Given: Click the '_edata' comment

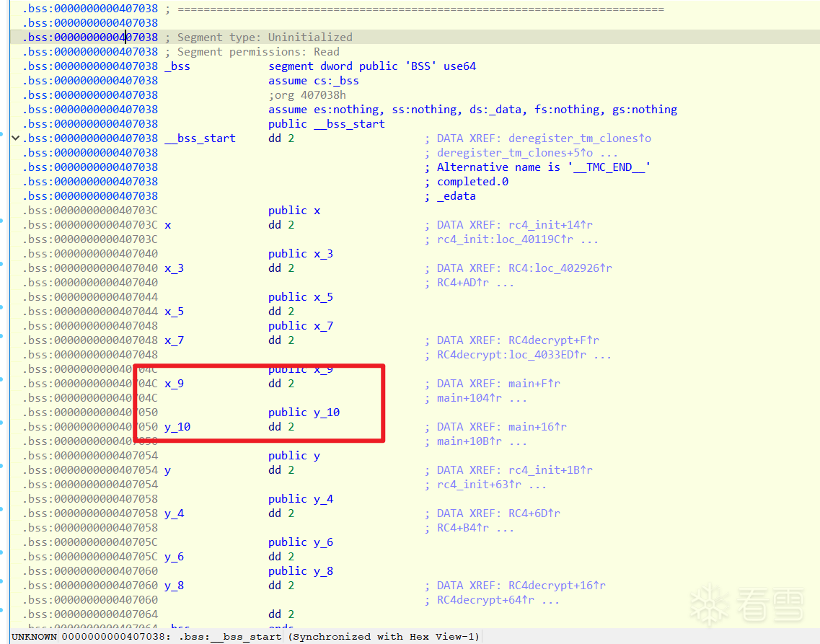Looking at the screenshot, I should [x=457, y=196].
